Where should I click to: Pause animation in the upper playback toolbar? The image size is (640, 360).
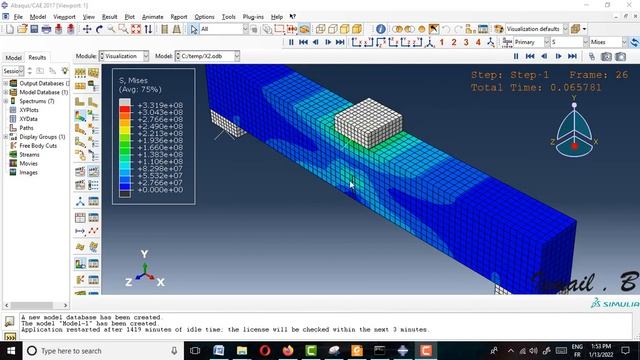291,42
